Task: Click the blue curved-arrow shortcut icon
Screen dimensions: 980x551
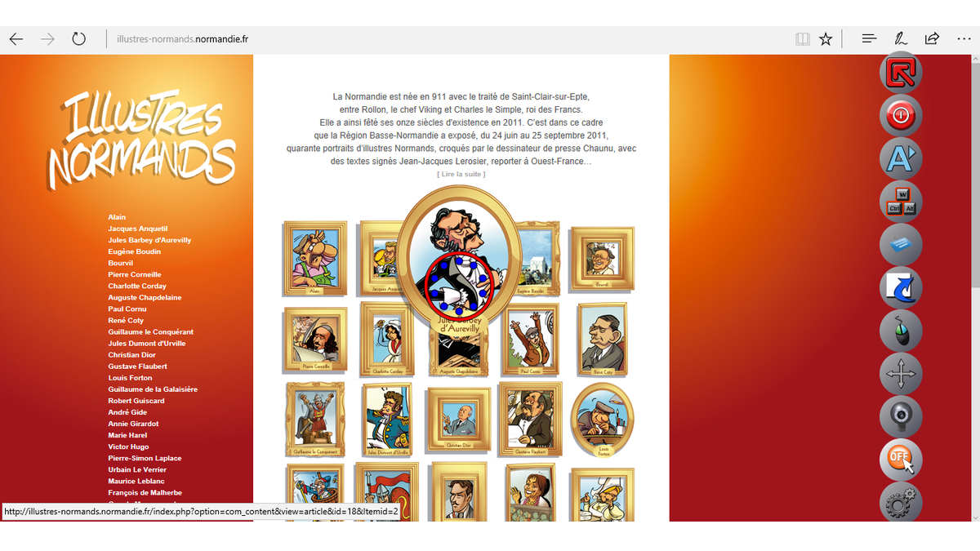Action: (901, 287)
